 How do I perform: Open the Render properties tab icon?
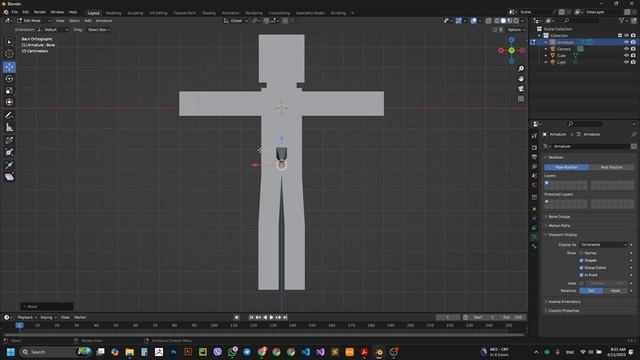pyautogui.click(x=534, y=147)
